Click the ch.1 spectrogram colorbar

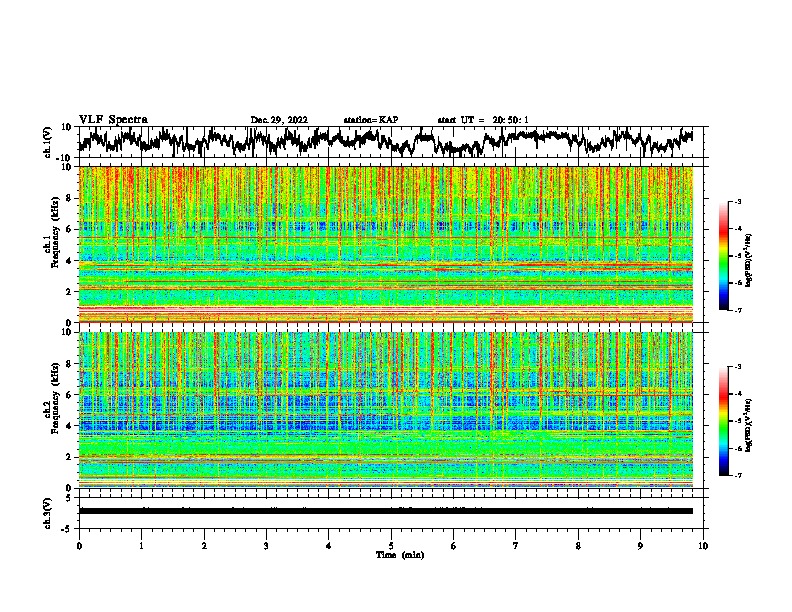point(723,256)
